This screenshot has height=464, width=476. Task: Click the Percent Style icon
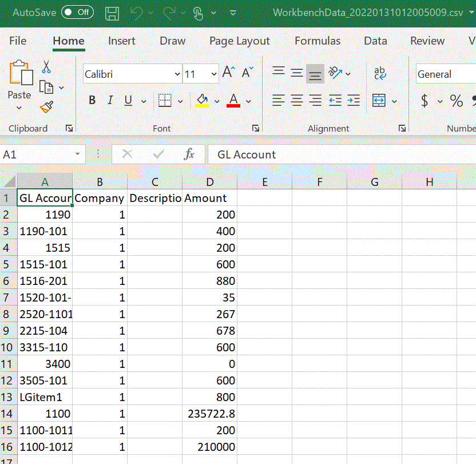[456, 101]
